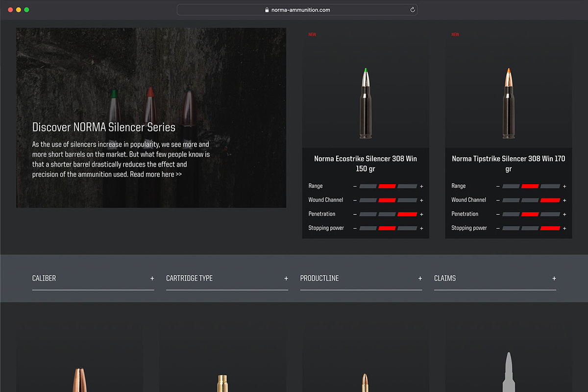Open Norma Tipstrike Silencer 308 Win 170 gr
588x392 pixels.
[509, 164]
